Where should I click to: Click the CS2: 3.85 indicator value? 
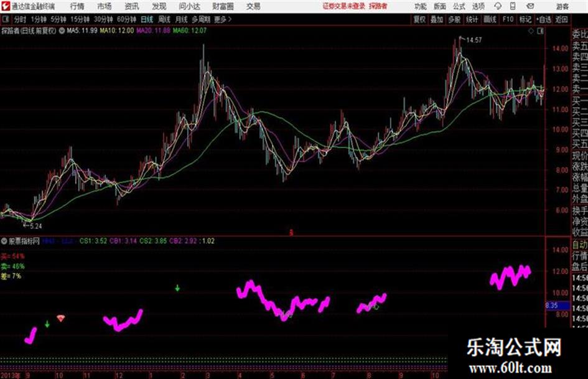(153, 241)
